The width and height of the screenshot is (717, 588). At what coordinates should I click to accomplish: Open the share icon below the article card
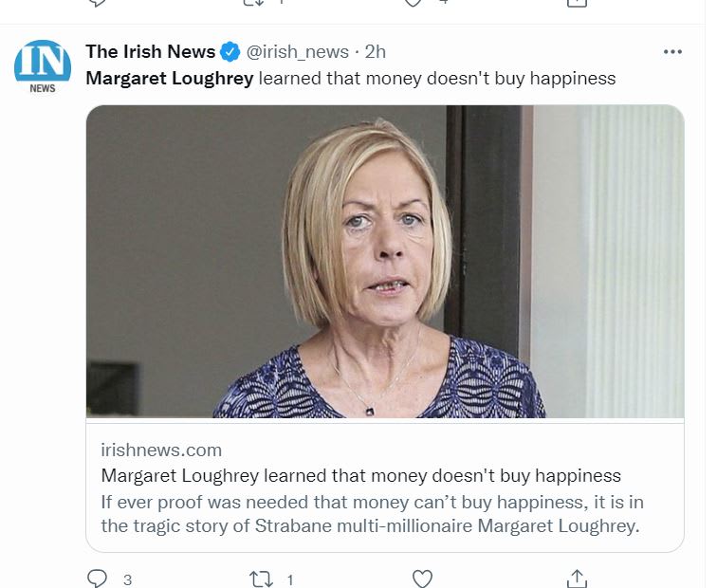(x=577, y=578)
